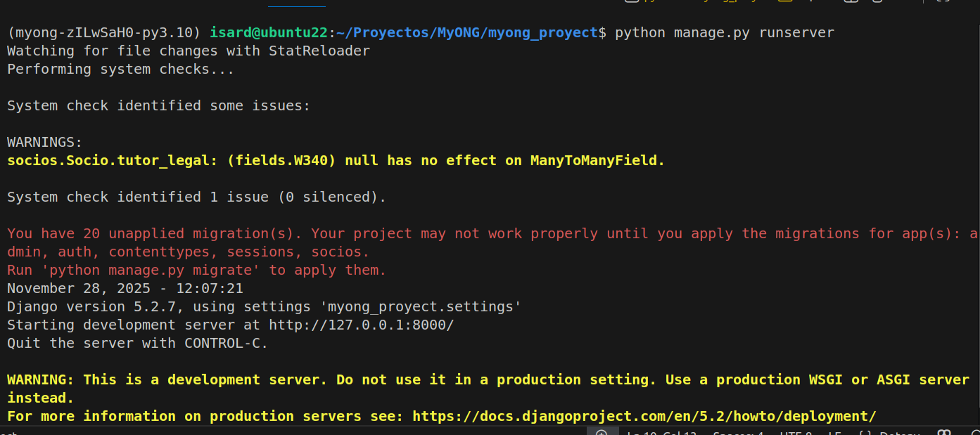Click the 'python manage.py runserver' command text
This screenshot has height=435, width=980.
724,32
